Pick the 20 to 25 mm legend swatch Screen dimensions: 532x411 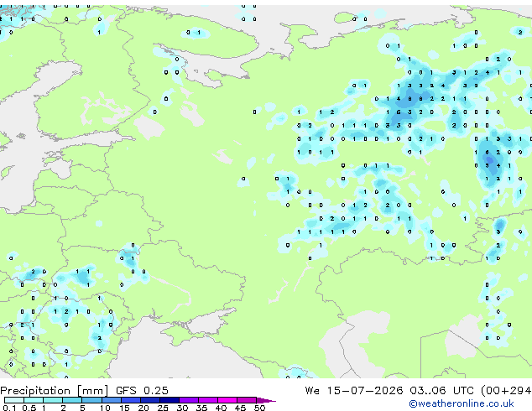150,400
